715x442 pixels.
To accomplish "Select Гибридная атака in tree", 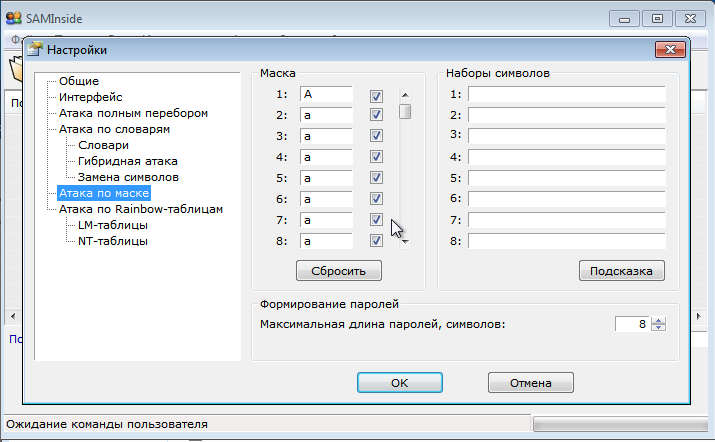I will (x=128, y=161).
